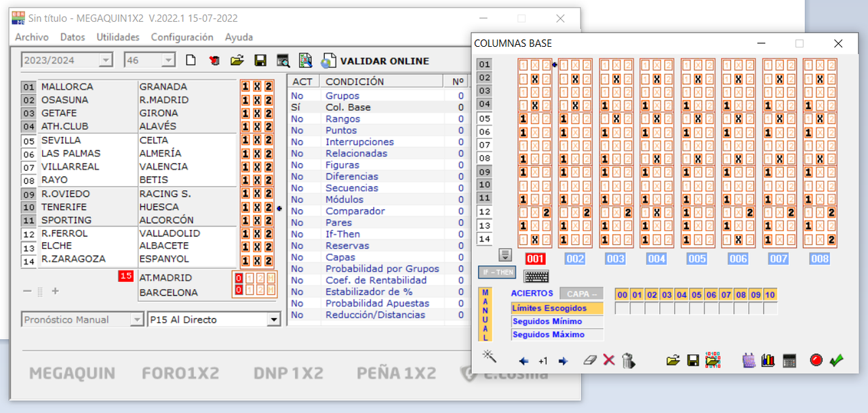Image resolution: width=868 pixels, height=413 pixels.
Task: Click the red X delete icon
Action: 609,360
